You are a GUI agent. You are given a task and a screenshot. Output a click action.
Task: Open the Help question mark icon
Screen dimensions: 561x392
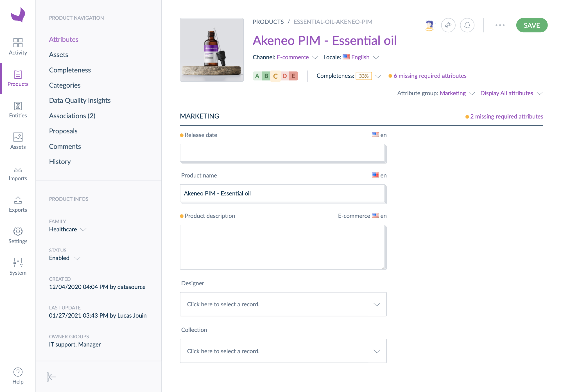tap(18, 372)
